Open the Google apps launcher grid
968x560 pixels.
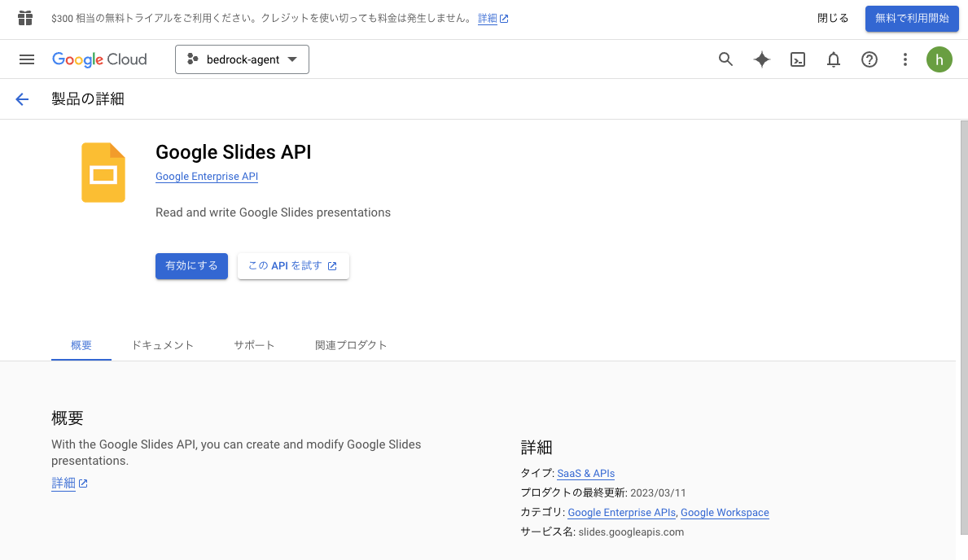[x=24, y=18]
